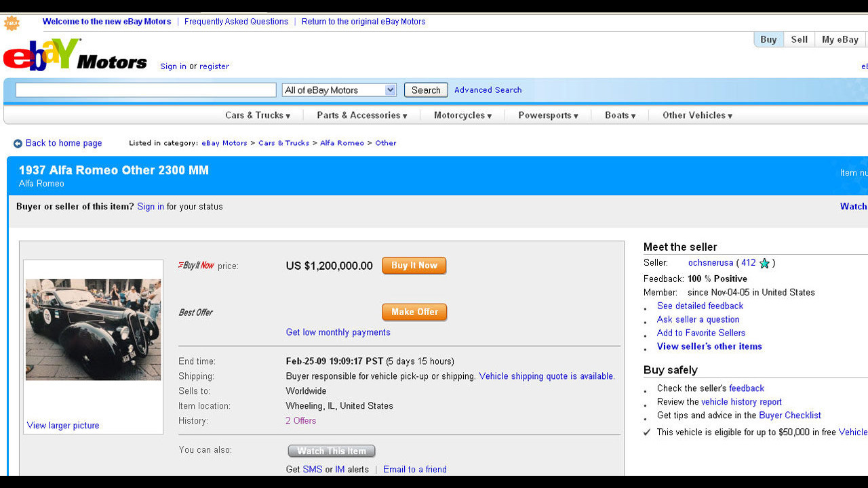
Task: Expand the Parts & Accessories menu
Action: [x=362, y=115]
